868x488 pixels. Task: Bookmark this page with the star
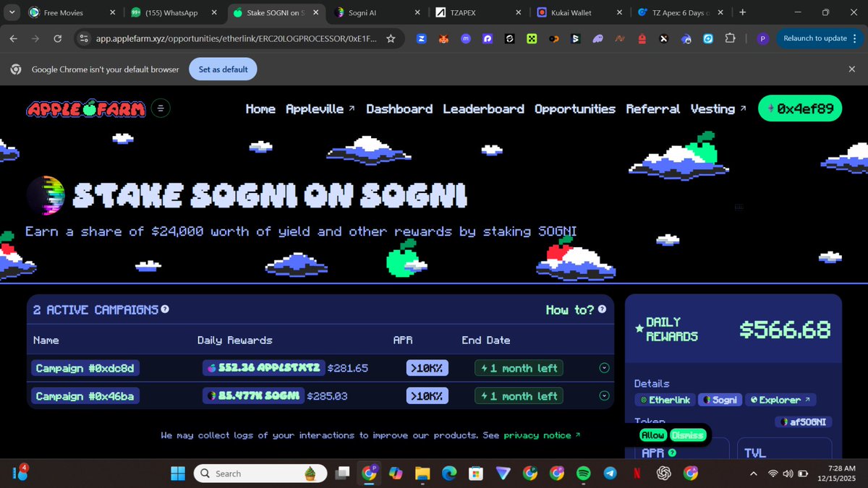pos(391,38)
